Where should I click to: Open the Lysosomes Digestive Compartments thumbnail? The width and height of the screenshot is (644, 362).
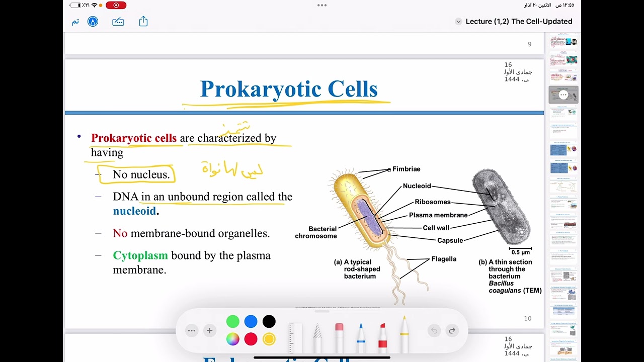(x=563, y=346)
